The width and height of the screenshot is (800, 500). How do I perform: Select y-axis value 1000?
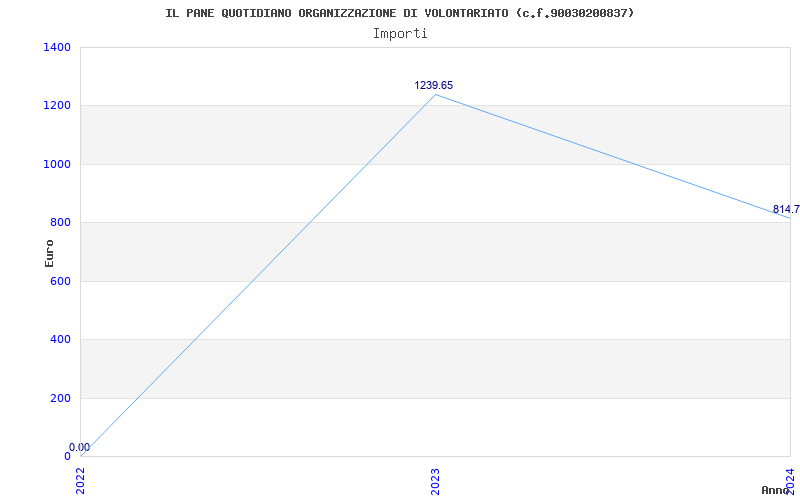57,164
